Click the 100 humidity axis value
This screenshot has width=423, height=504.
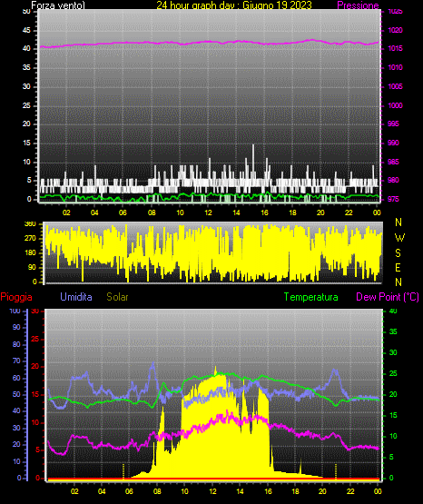(x=15, y=311)
